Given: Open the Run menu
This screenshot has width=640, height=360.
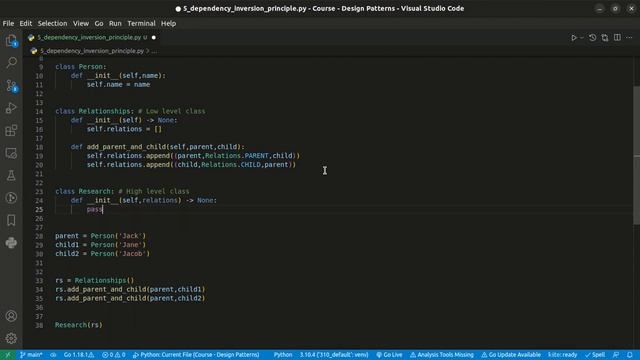Looking at the screenshot, I should (115, 23).
